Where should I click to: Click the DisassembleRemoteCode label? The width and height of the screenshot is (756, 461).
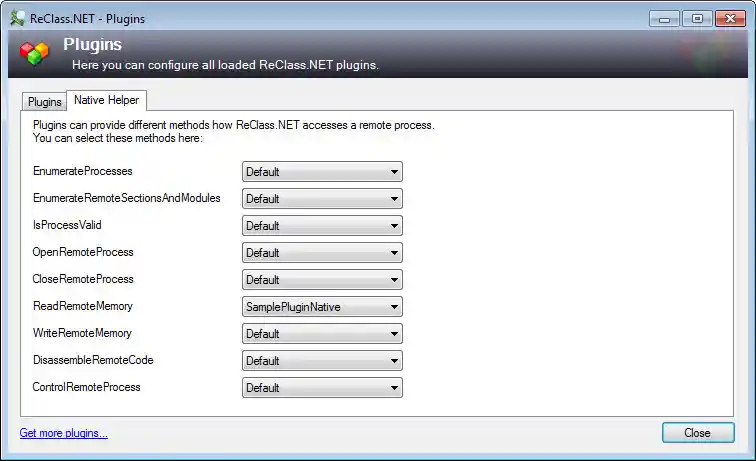point(93,360)
